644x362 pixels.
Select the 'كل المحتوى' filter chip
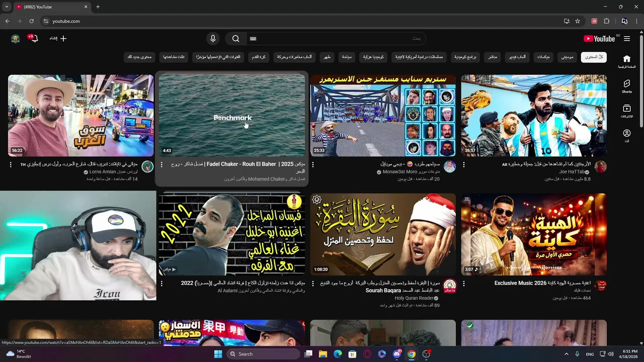pos(594,57)
